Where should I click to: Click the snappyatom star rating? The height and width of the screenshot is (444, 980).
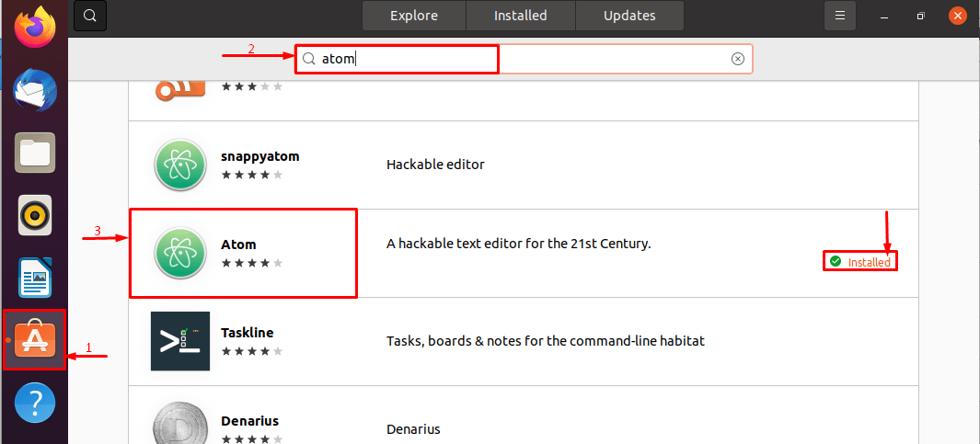pyautogui.click(x=252, y=175)
